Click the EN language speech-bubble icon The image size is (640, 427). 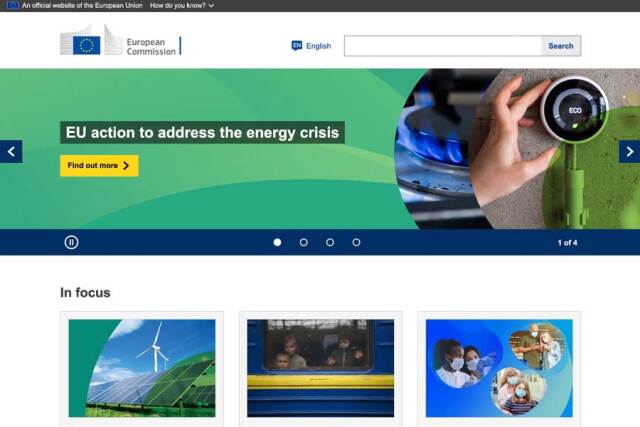(297, 46)
